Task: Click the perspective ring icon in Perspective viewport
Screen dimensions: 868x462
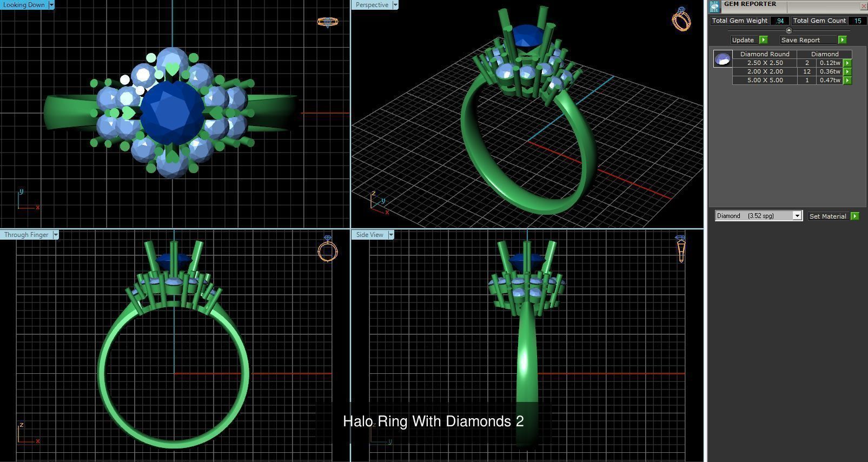Action: click(x=681, y=19)
